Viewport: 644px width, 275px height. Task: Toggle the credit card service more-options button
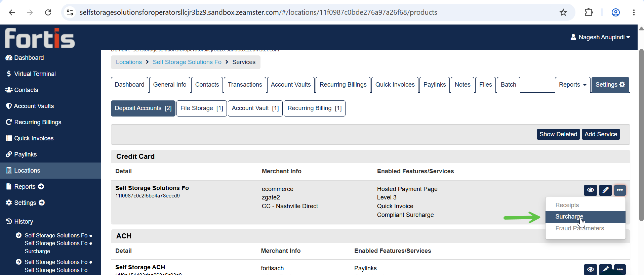click(x=620, y=190)
